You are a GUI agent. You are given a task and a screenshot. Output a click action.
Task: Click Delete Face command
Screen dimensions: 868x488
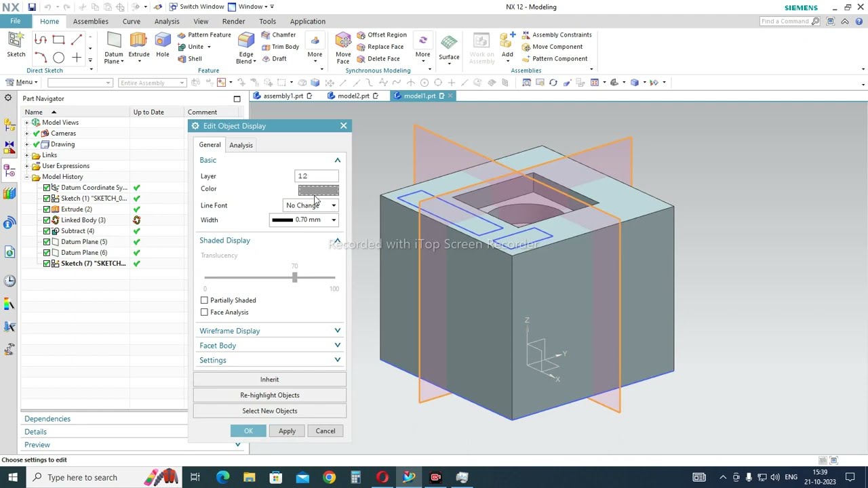[x=378, y=58]
